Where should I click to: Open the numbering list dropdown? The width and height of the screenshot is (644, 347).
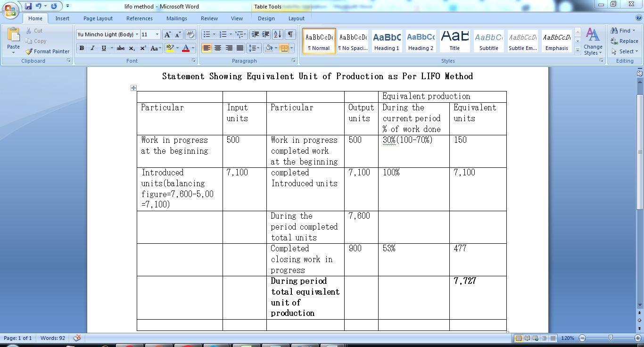click(x=231, y=34)
